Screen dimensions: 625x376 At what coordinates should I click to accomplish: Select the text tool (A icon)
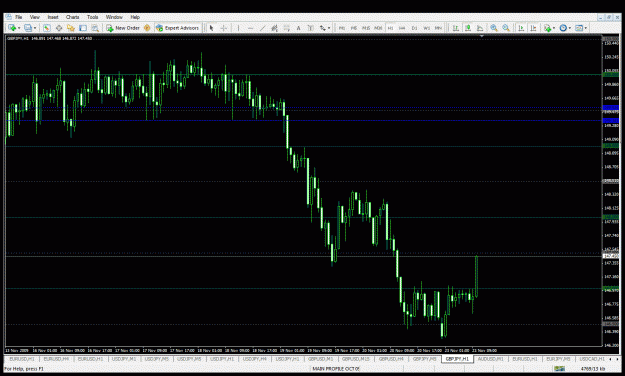(x=299, y=28)
